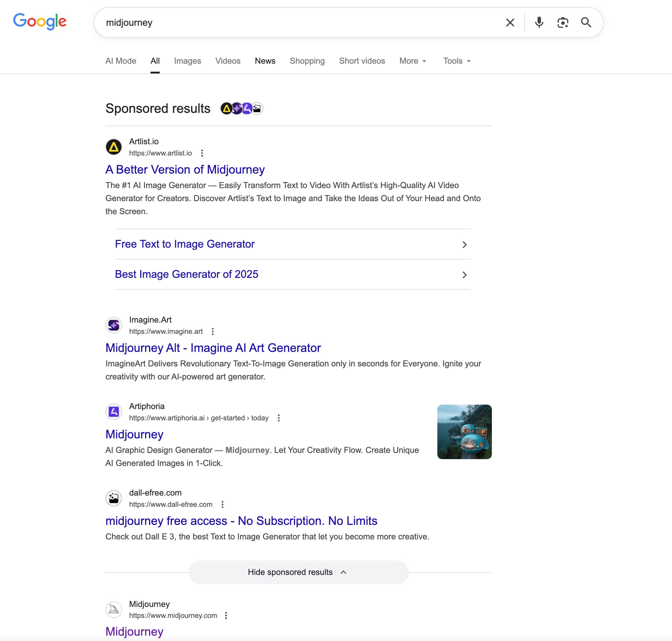The width and height of the screenshot is (672, 641).
Task: Click the Artlist.io favicon
Action: click(x=114, y=147)
